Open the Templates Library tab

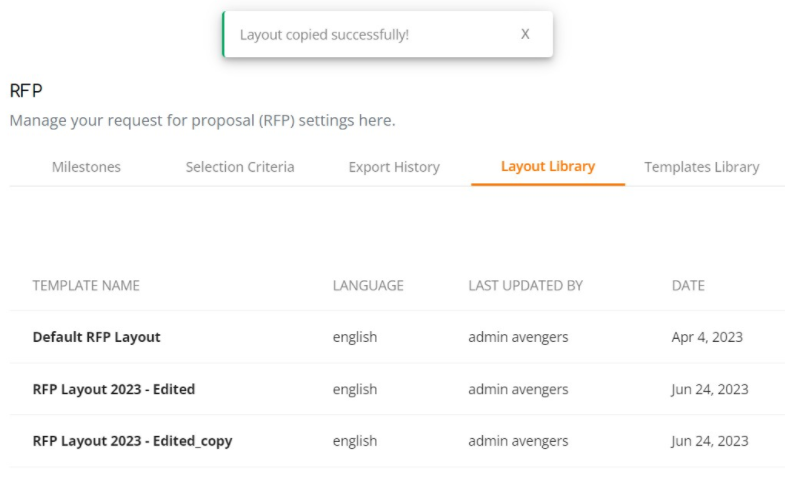[701, 167]
